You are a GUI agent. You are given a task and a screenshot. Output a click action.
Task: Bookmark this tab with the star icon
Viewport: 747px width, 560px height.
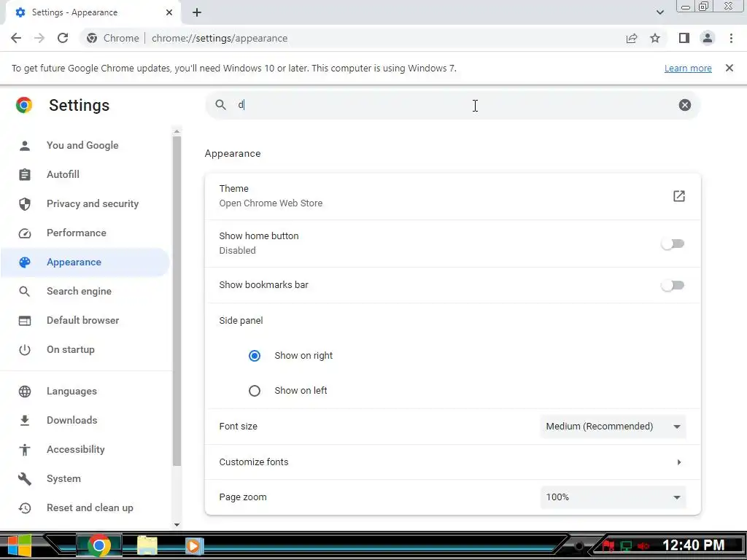pyautogui.click(x=655, y=38)
